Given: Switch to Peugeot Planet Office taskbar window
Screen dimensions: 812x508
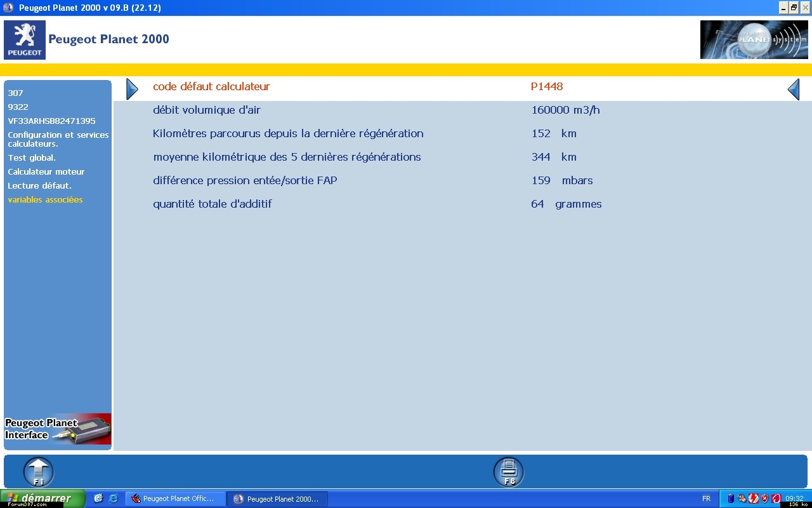Looking at the screenshot, I should pyautogui.click(x=176, y=498).
